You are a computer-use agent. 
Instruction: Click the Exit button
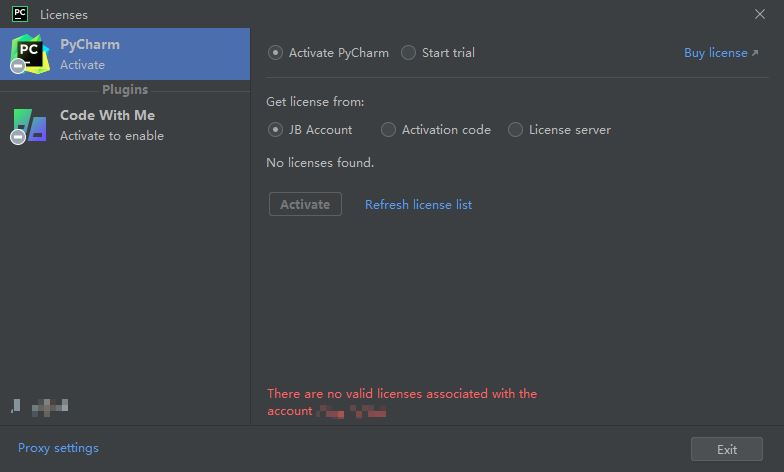(726, 449)
